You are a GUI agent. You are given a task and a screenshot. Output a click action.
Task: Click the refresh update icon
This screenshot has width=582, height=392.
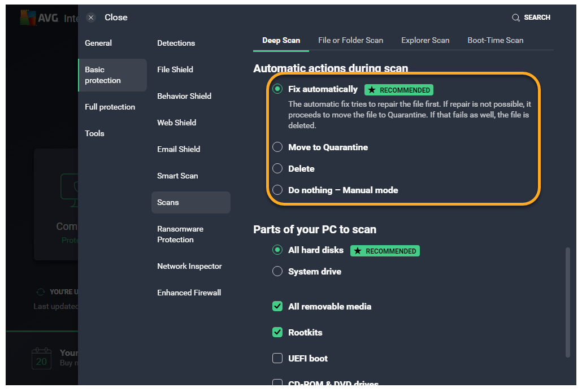point(40,292)
